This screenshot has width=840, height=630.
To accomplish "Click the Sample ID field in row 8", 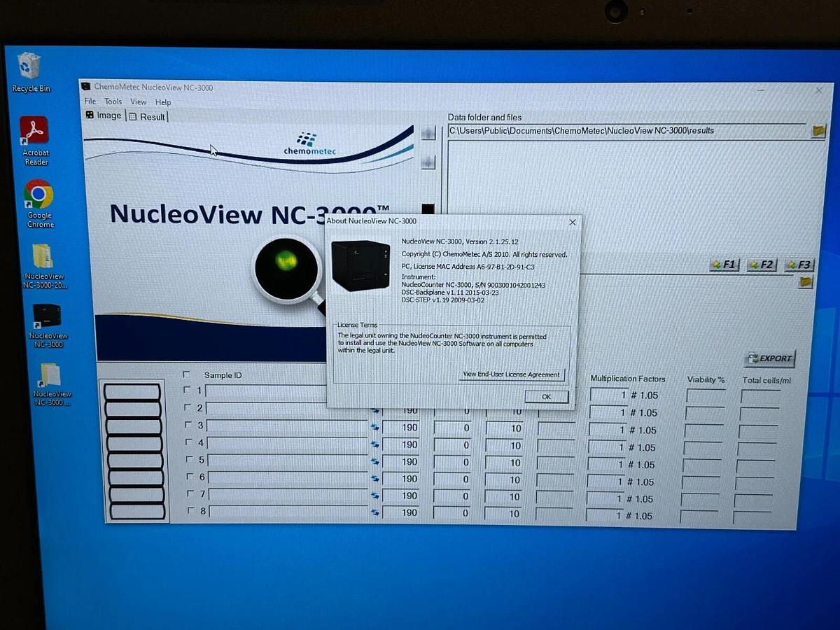I will coord(289,512).
